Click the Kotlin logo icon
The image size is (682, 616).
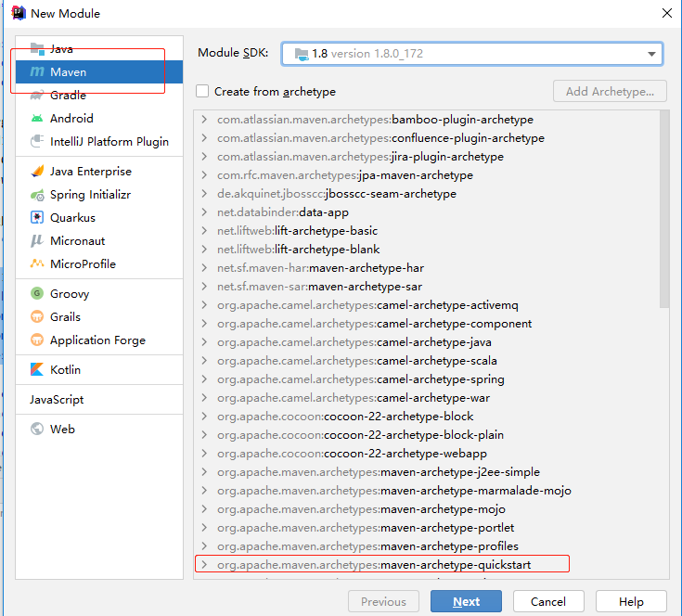point(37,369)
